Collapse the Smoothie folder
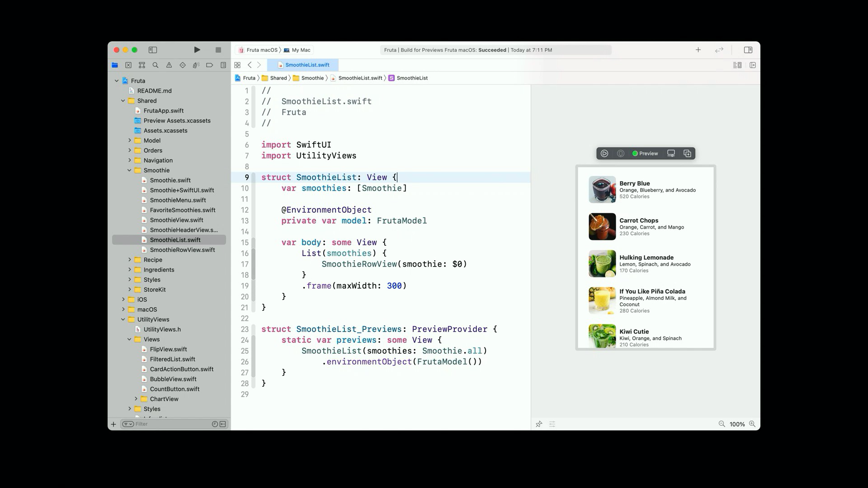Image resolution: width=868 pixels, height=488 pixels. point(129,170)
